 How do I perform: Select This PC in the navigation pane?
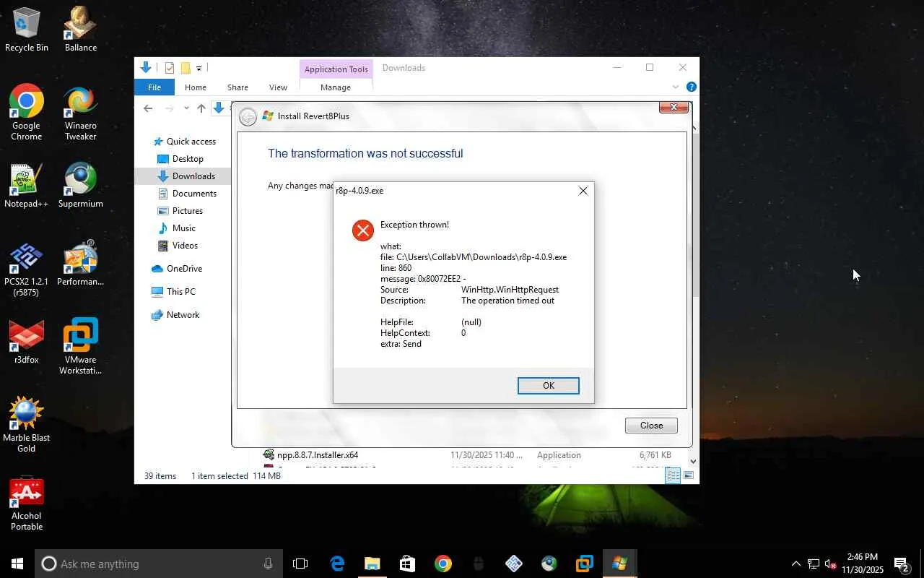click(x=173, y=292)
